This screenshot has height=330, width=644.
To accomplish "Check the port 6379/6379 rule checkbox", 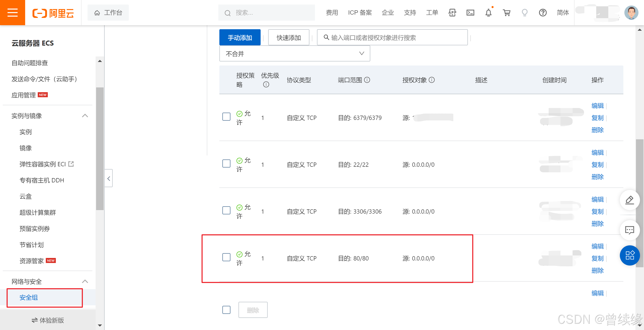I will pyautogui.click(x=226, y=117).
